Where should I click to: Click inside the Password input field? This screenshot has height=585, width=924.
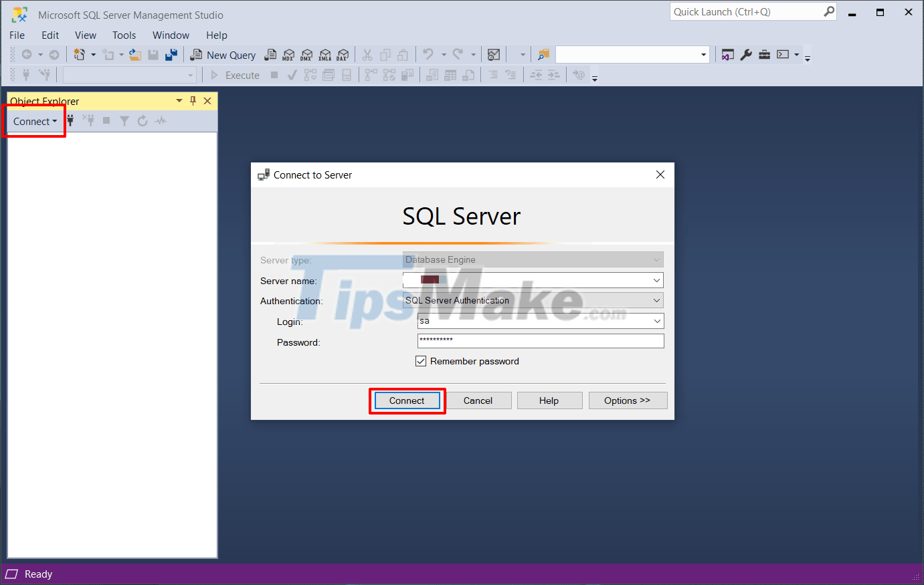[540, 341]
